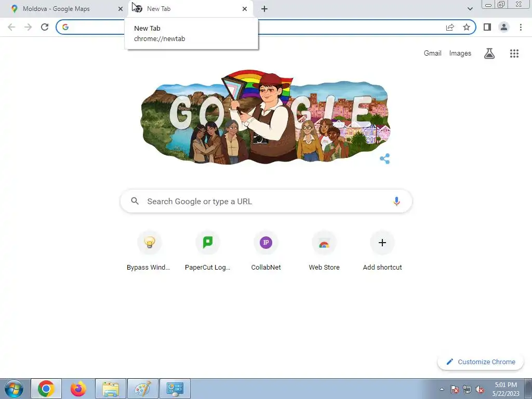Show hidden tray icons arrow
The image size is (532, 399).
pyautogui.click(x=442, y=389)
